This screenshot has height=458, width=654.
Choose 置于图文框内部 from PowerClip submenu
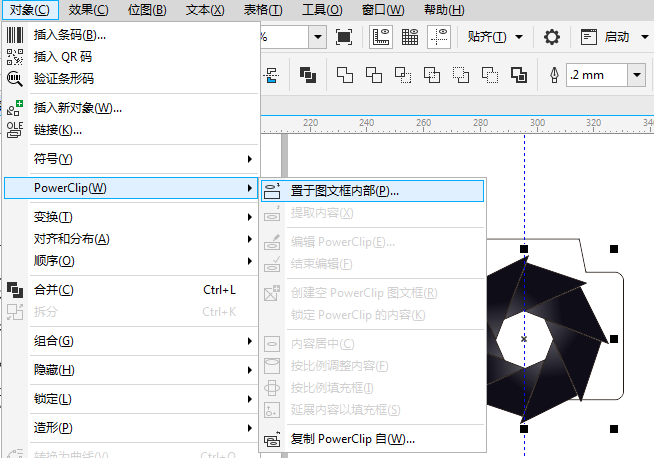(344, 189)
